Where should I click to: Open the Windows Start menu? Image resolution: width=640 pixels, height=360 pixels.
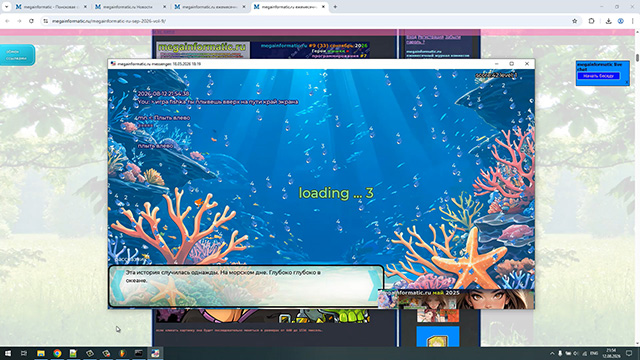(7, 353)
